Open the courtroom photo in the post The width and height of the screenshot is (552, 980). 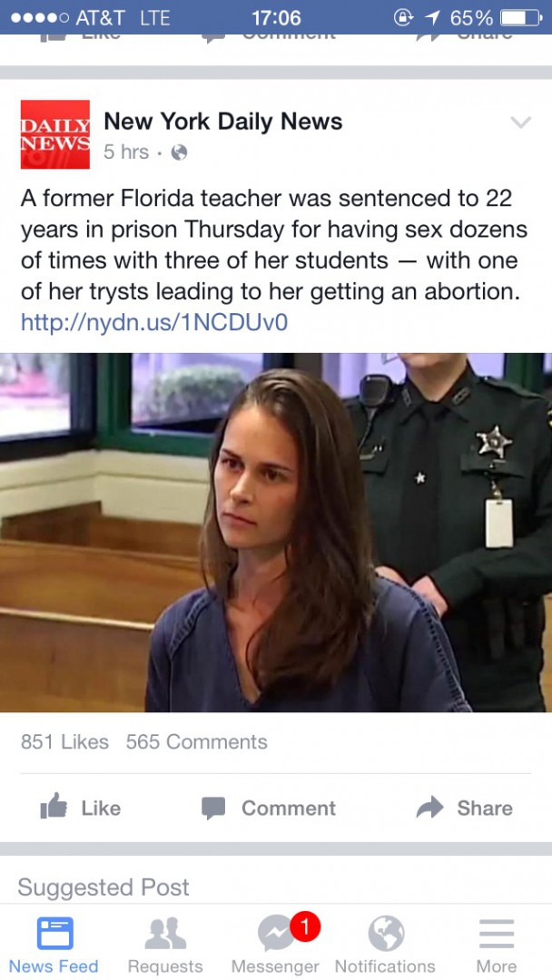pos(276,533)
